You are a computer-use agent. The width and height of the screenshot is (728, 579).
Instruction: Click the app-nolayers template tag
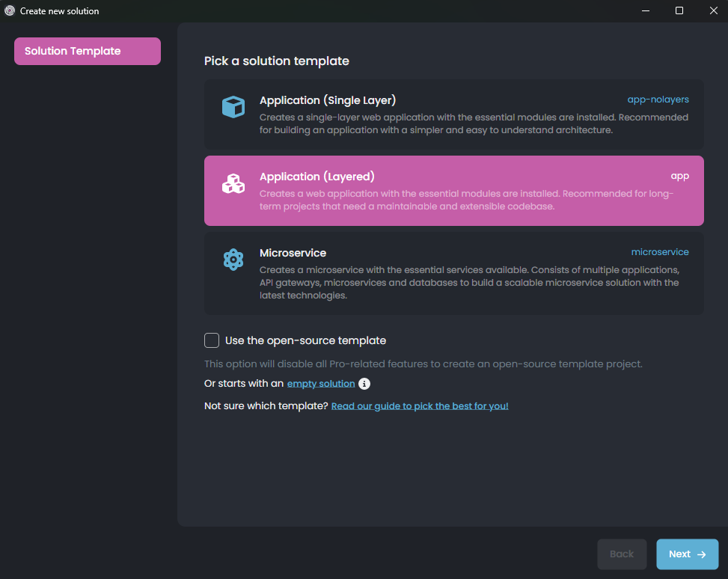(x=658, y=99)
